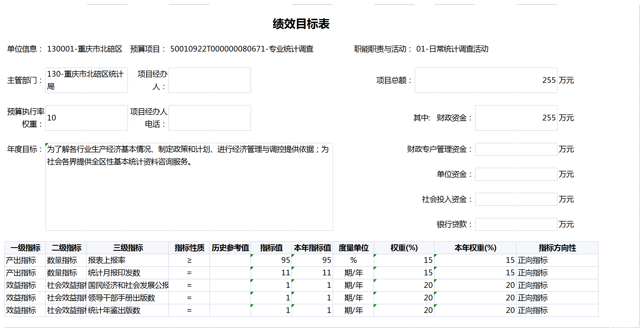Viewport: 644px width, 332px height.
Task: Click the 本年权重(%) column header
Action: click(475, 248)
